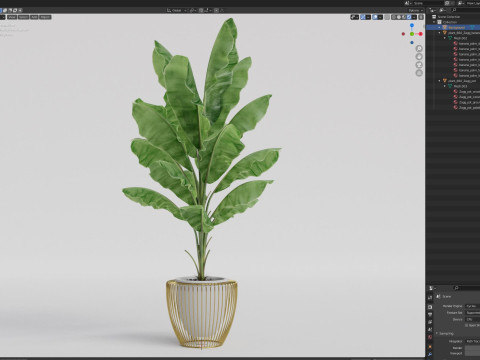Click the outliner search field
480x360 pixels.
(466, 10)
